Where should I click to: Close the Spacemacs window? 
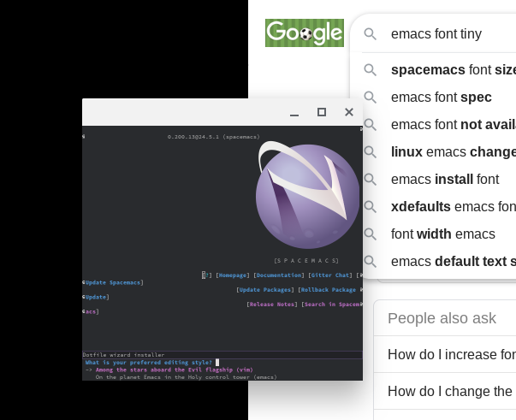coord(349,112)
